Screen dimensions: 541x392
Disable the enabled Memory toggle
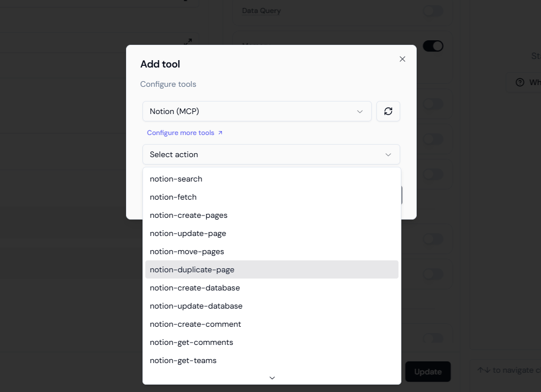click(433, 45)
